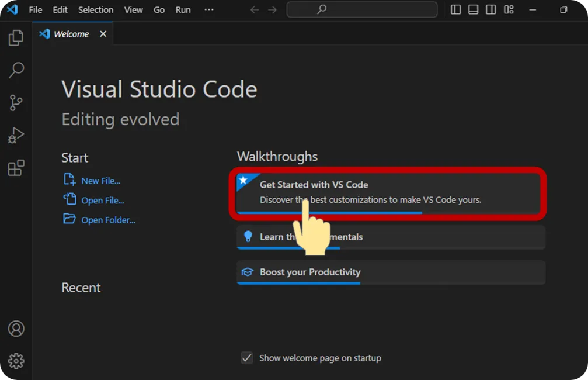Toggle the bottom Panel layout icon
The height and width of the screenshot is (380, 588).
pos(474,10)
